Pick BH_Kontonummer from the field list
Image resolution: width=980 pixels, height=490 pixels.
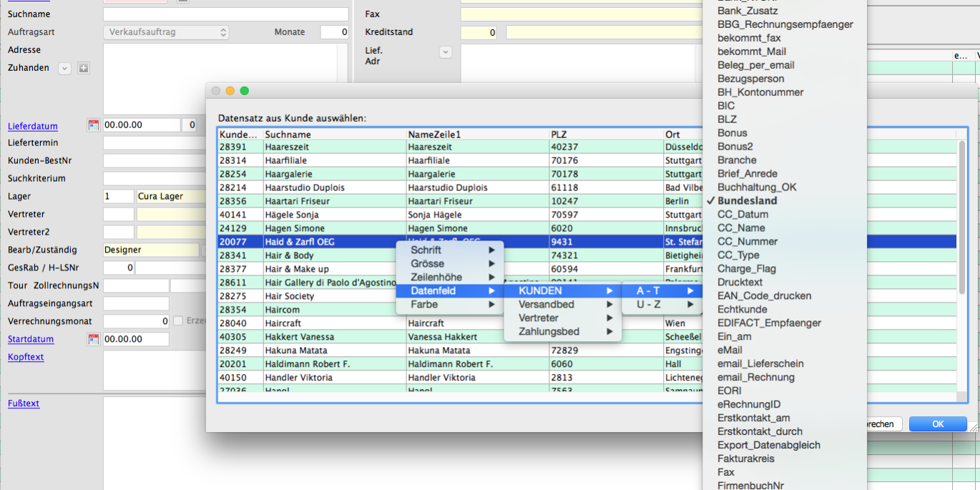coord(785,92)
